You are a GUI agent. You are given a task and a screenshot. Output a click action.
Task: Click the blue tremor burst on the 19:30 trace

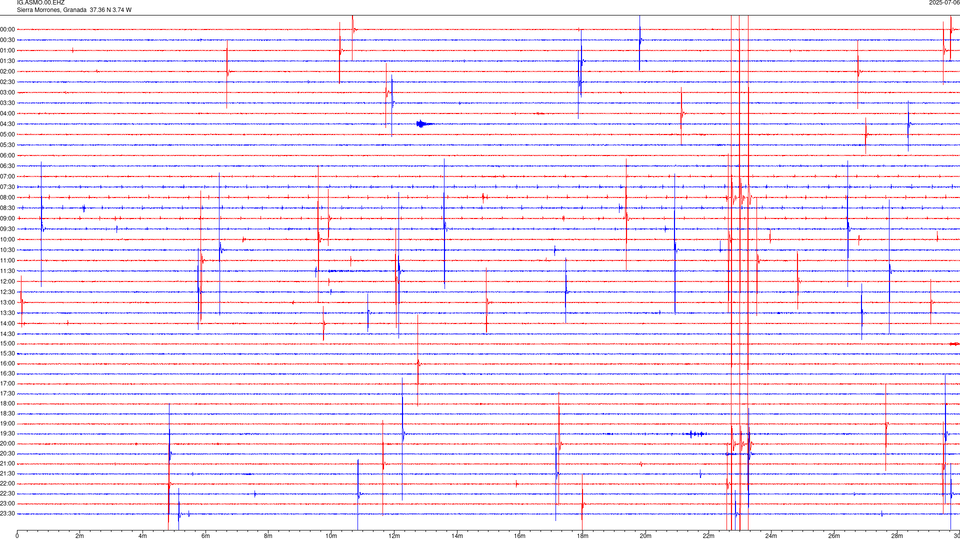click(696, 434)
